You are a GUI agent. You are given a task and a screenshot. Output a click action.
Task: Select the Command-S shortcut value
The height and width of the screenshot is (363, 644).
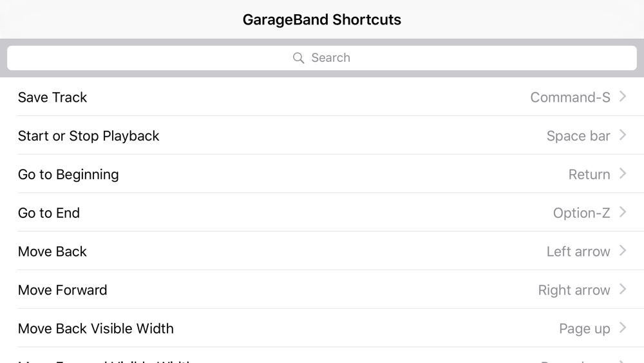click(570, 97)
